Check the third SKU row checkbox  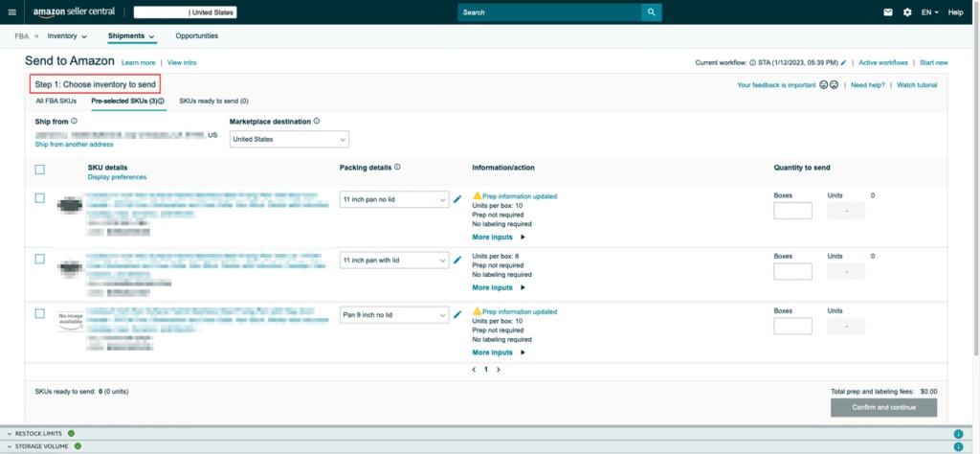click(x=39, y=313)
